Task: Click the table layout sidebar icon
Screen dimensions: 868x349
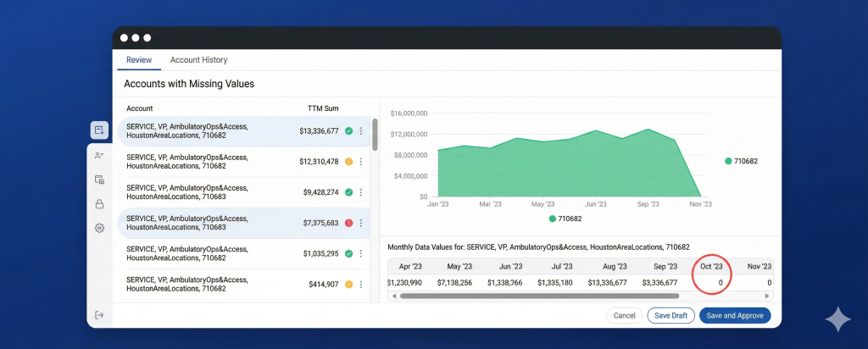Action: click(x=99, y=180)
